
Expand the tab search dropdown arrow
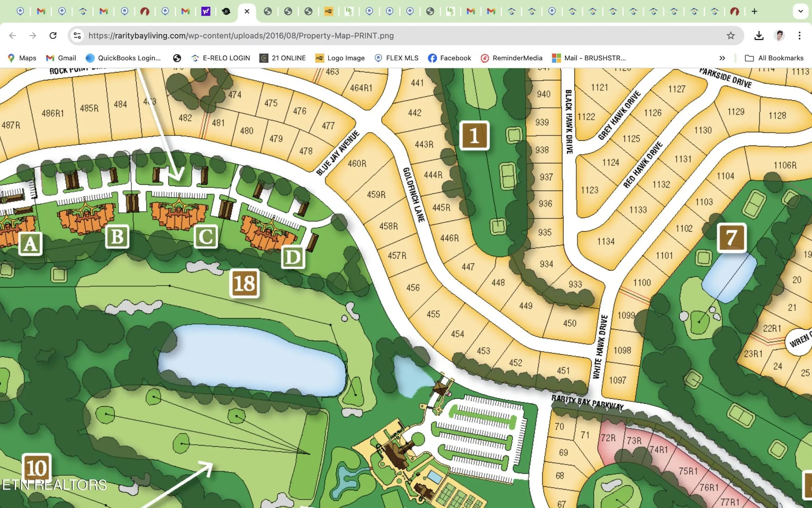800,12
